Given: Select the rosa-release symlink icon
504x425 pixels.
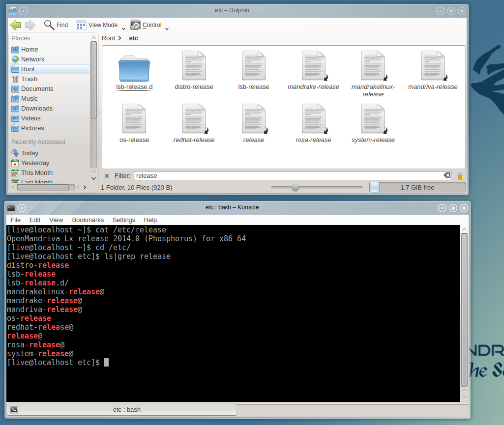Looking at the screenshot, I should pyautogui.click(x=314, y=118).
